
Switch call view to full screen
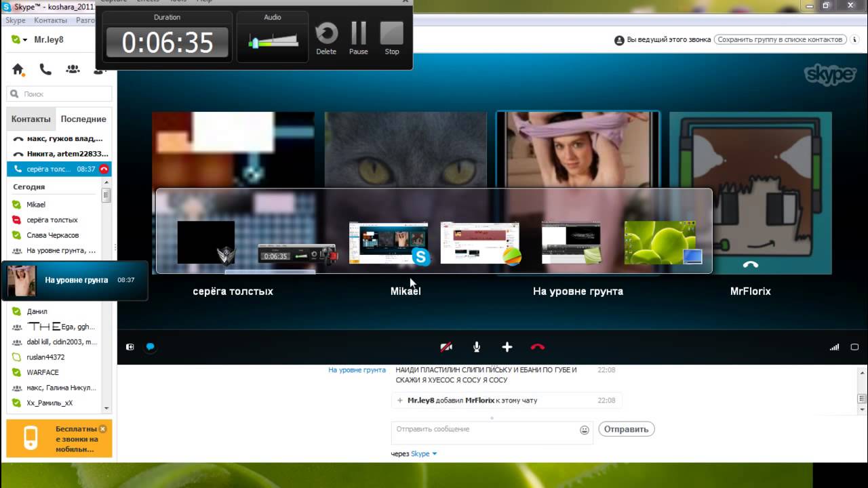tap(854, 347)
